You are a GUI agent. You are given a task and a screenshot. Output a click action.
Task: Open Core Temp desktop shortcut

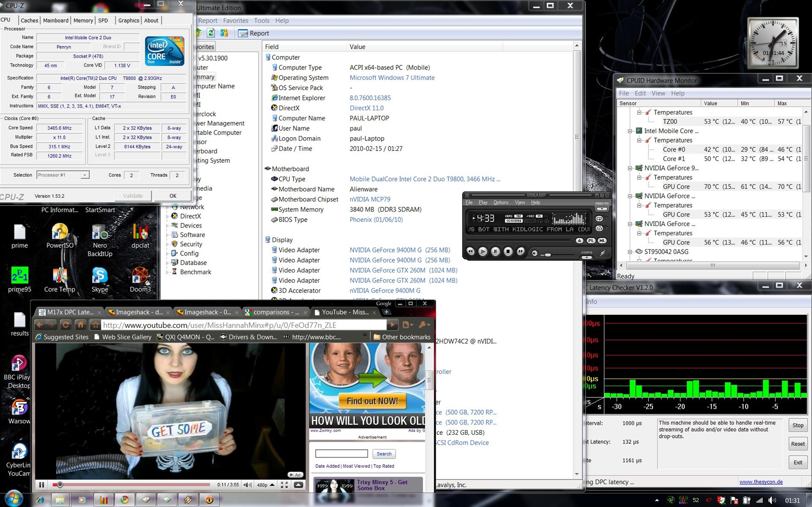pos(59,280)
